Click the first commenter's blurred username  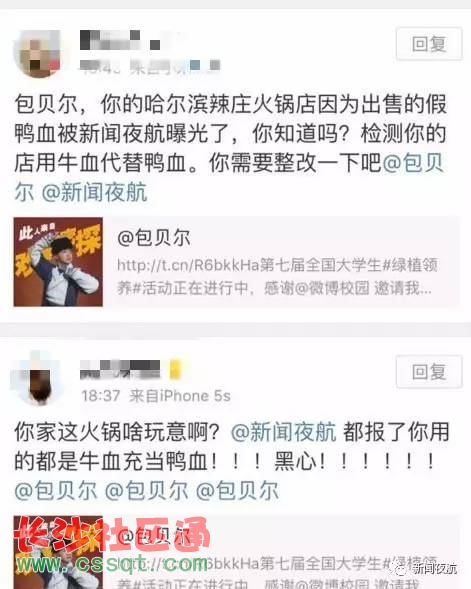(x=120, y=40)
